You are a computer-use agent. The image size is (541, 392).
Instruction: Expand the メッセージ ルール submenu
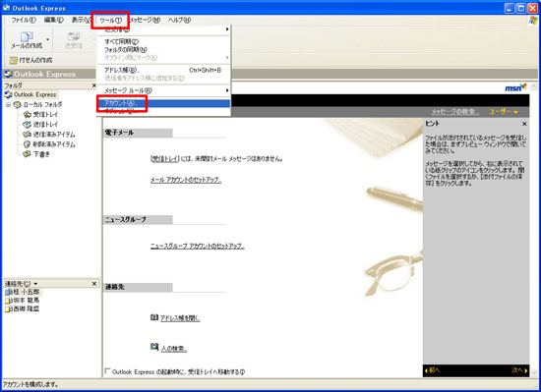pos(163,90)
